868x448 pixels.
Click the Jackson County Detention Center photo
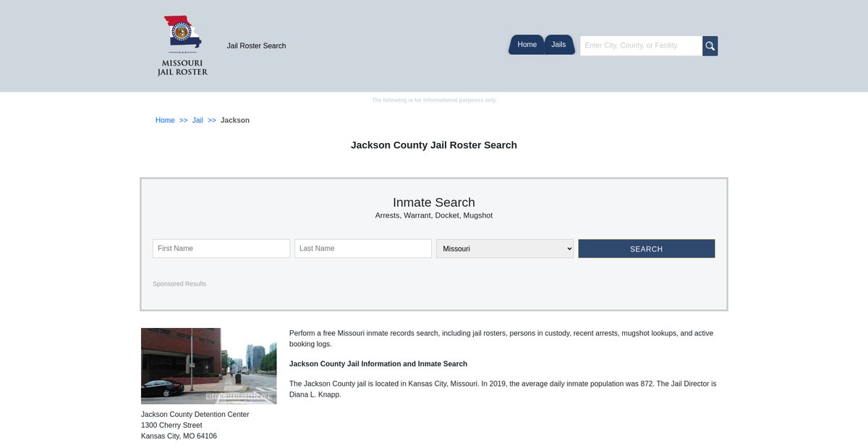tap(209, 366)
